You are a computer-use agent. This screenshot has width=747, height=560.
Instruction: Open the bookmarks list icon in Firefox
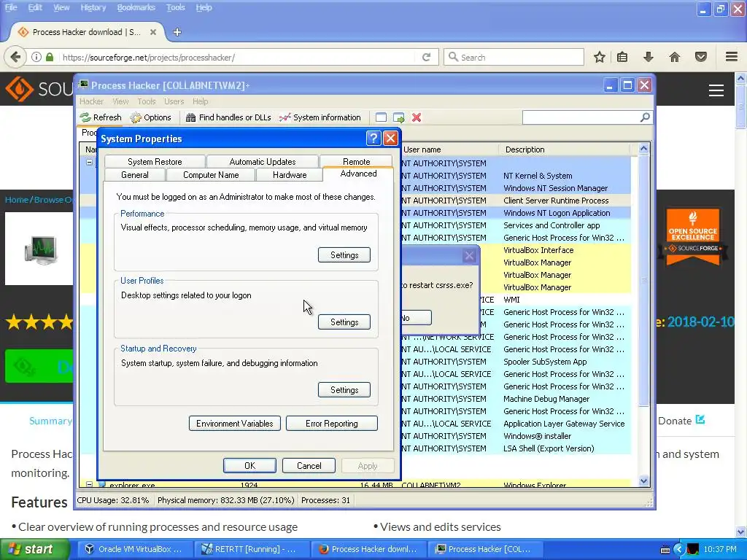click(622, 57)
